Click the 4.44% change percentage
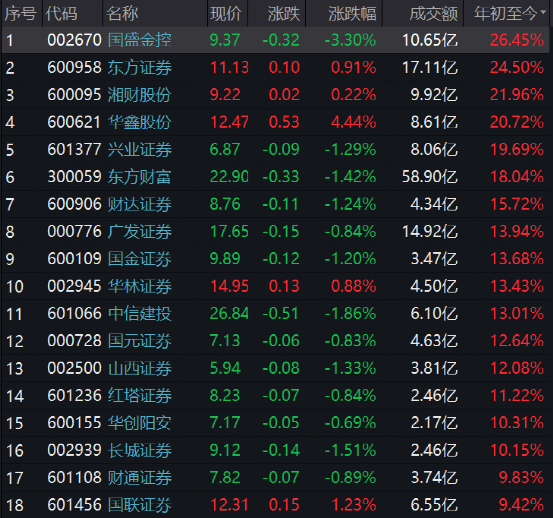This screenshot has height=518, width=553. tap(354, 122)
